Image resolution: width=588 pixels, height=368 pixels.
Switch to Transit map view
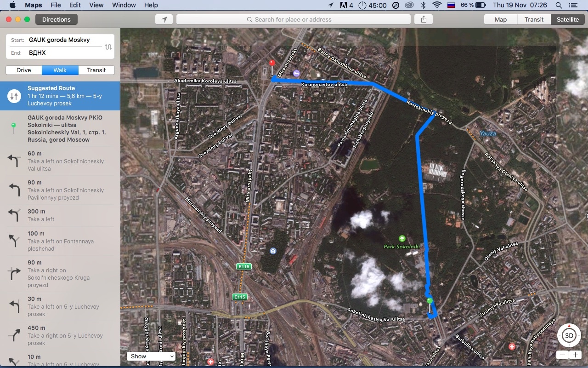[x=534, y=19]
